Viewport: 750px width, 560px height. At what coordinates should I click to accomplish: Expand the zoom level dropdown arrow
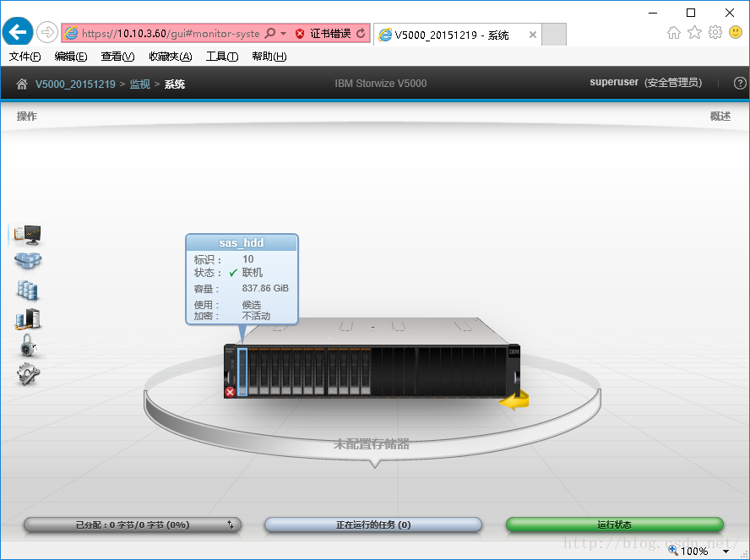[x=726, y=552]
